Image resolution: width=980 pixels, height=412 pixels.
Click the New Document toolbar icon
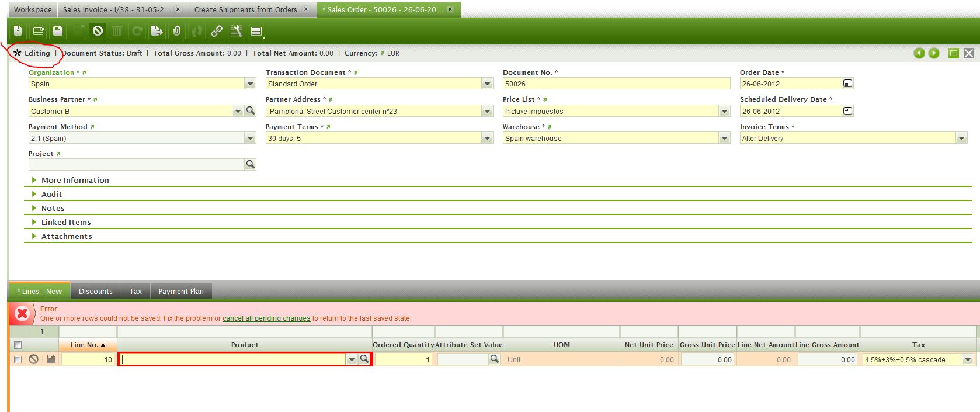18,31
